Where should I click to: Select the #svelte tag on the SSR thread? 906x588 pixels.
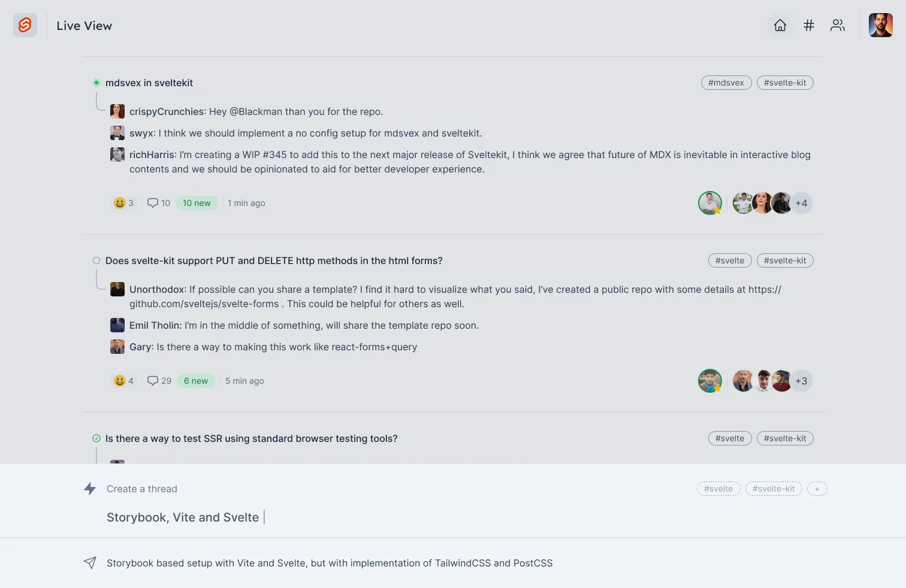[730, 438]
